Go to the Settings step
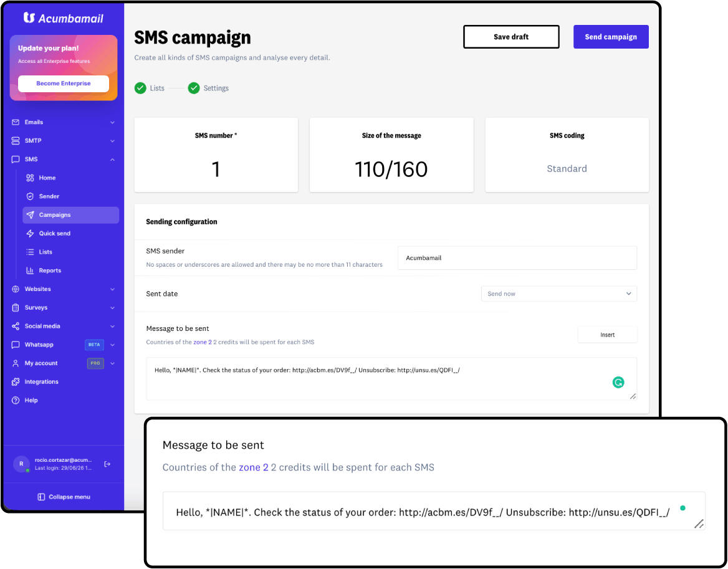 click(208, 88)
